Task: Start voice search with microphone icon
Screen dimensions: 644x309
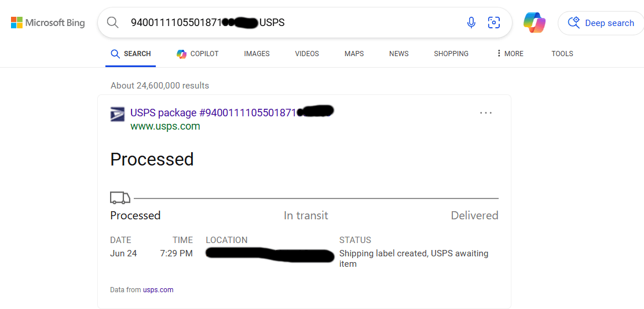Action: (x=471, y=23)
